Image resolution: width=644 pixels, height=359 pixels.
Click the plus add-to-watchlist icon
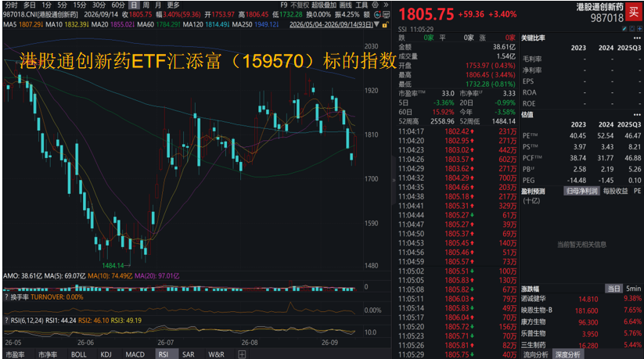[x=639, y=29]
